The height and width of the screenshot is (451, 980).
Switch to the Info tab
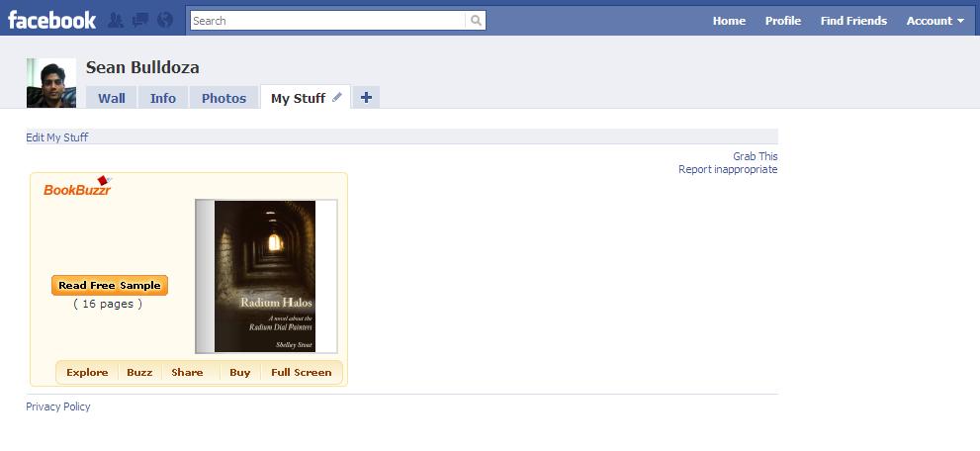coord(162,98)
